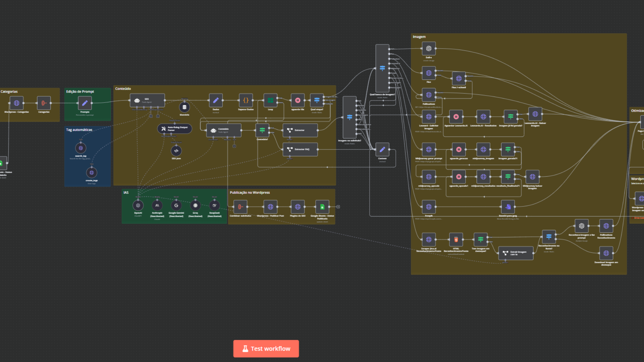Click the Wordpress - Publicar Post node
This screenshot has height=362, width=644.
pyautogui.click(x=270, y=207)
